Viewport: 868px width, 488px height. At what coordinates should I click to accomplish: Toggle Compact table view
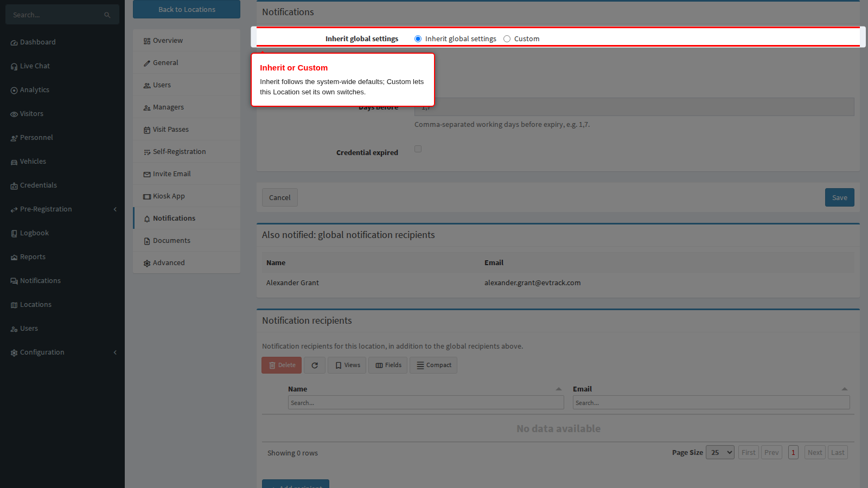(433, 365)
